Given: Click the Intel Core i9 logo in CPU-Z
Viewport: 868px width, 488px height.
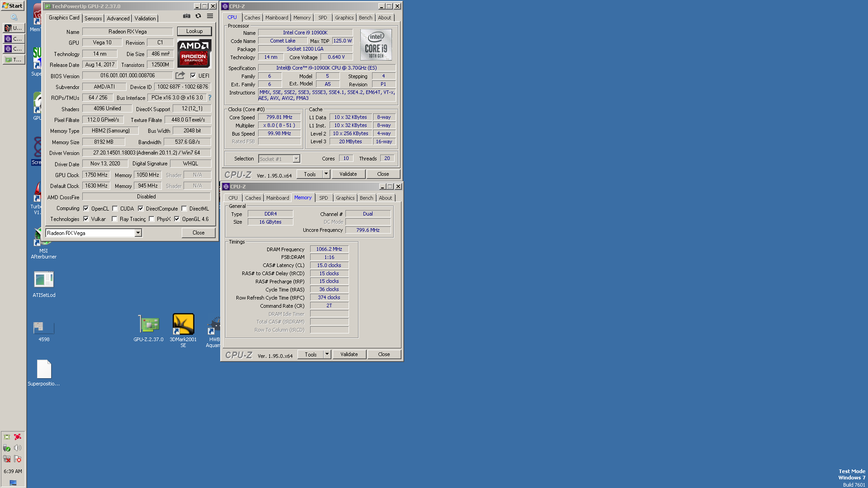Looking at the screenshot, I should coord(376,44).
